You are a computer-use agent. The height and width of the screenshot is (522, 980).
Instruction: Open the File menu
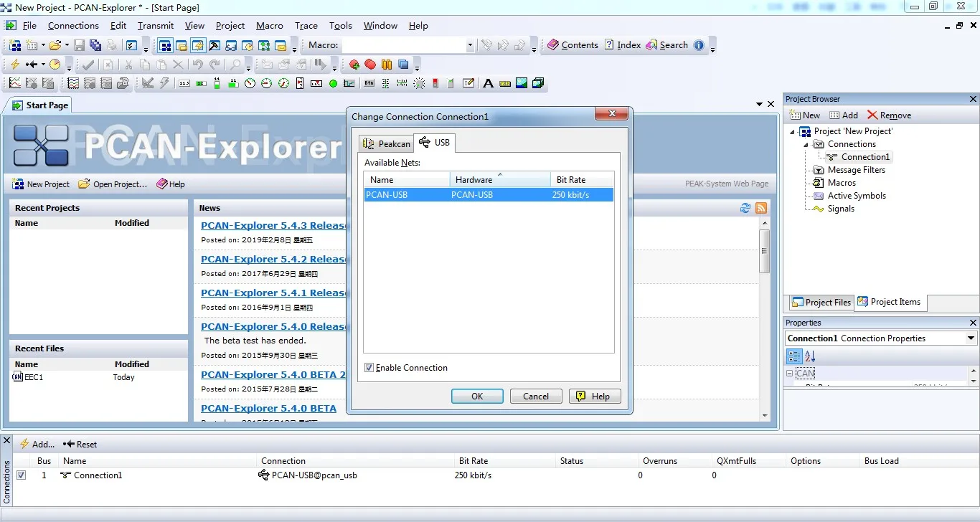[x=29, y=26]
